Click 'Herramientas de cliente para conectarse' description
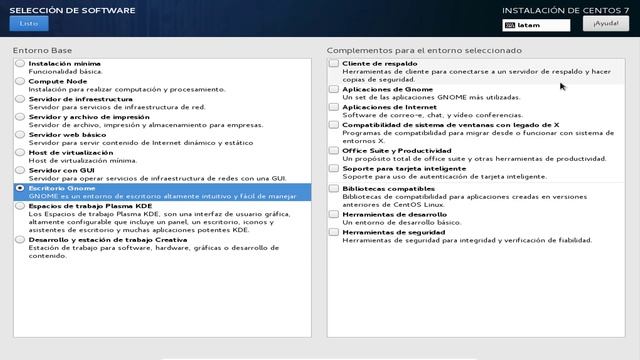 (x=477, y=76)
